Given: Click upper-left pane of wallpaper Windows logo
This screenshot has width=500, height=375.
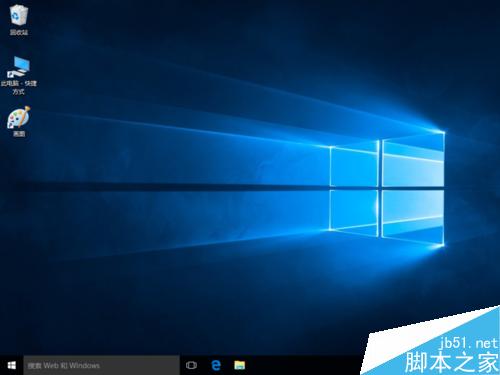Looking at the screenshot, I should 354,165.
